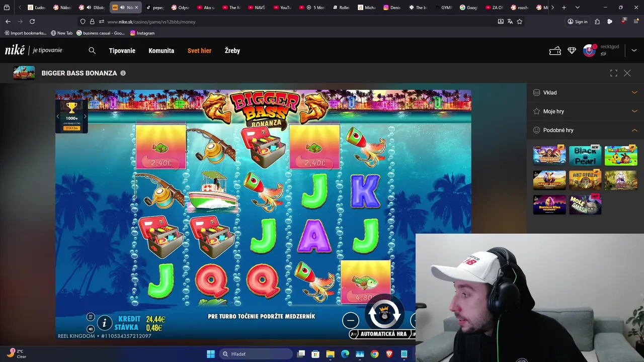Image resolution: width=644 pixels, height=362 pixels.
Task: List all tabs dropdown arrow
Action: click(x=578, y=8)
